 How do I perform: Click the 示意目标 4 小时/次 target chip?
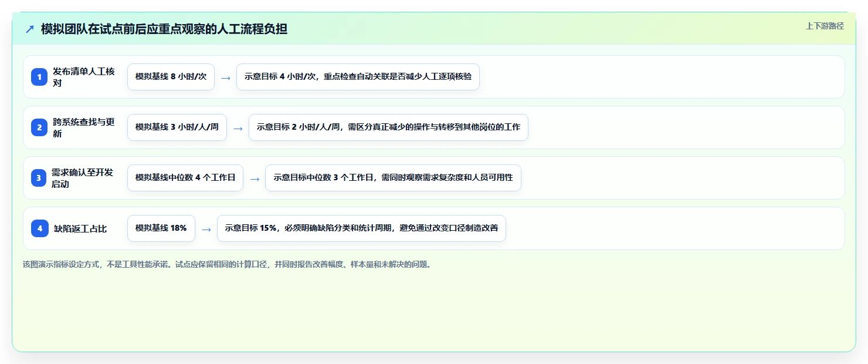point(358,77)
